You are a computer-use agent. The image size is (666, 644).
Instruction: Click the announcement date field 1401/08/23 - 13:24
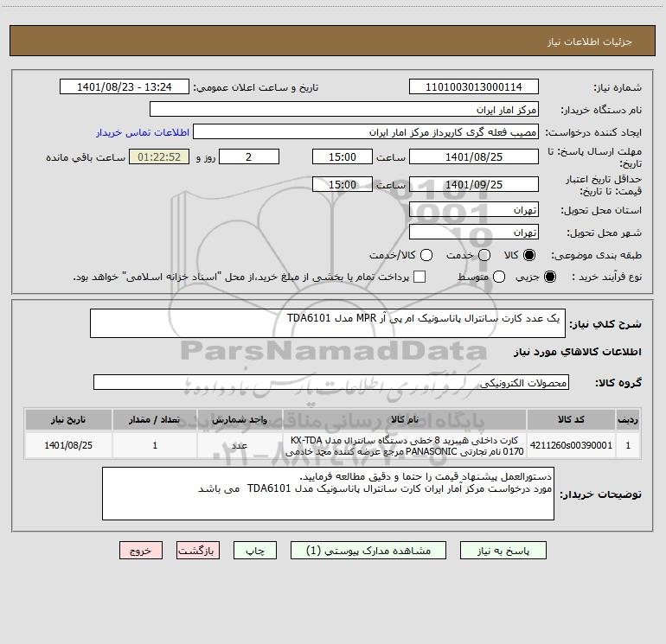click(125, 86)
